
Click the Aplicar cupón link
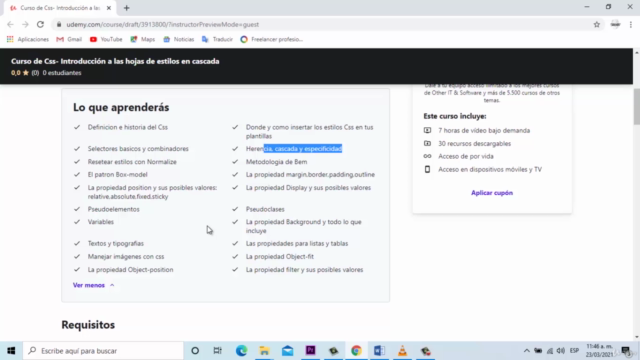pyautogui.click(x=492, y=193)
